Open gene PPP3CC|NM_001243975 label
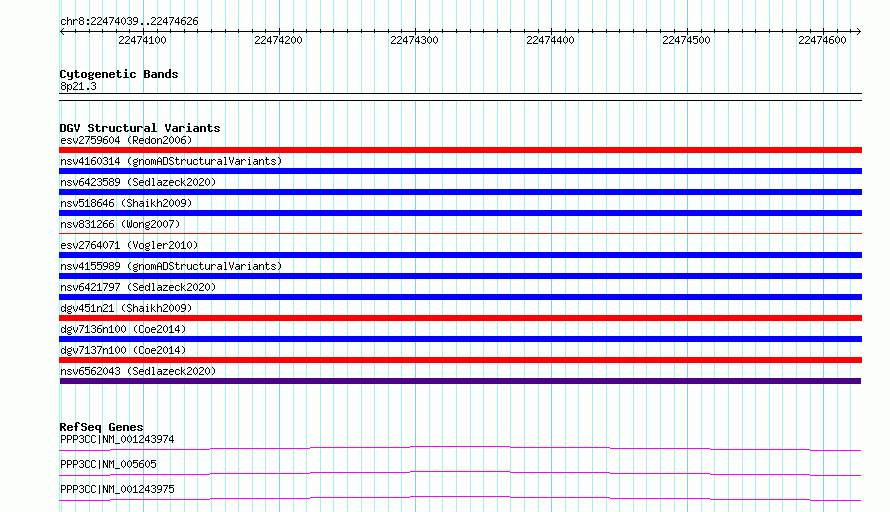 coord(117,489)
